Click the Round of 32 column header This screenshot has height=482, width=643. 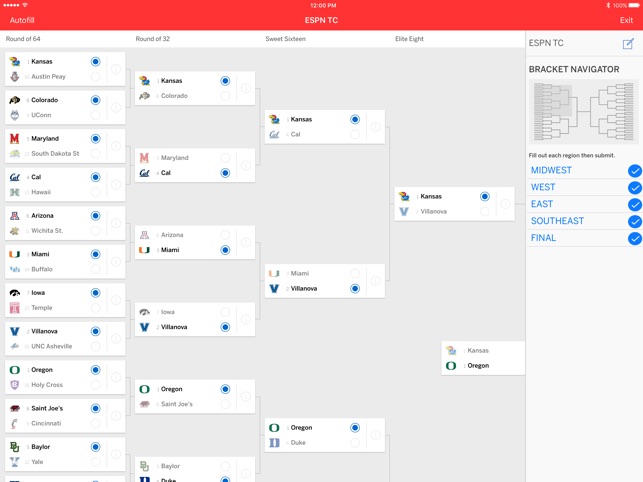point(153,39)
